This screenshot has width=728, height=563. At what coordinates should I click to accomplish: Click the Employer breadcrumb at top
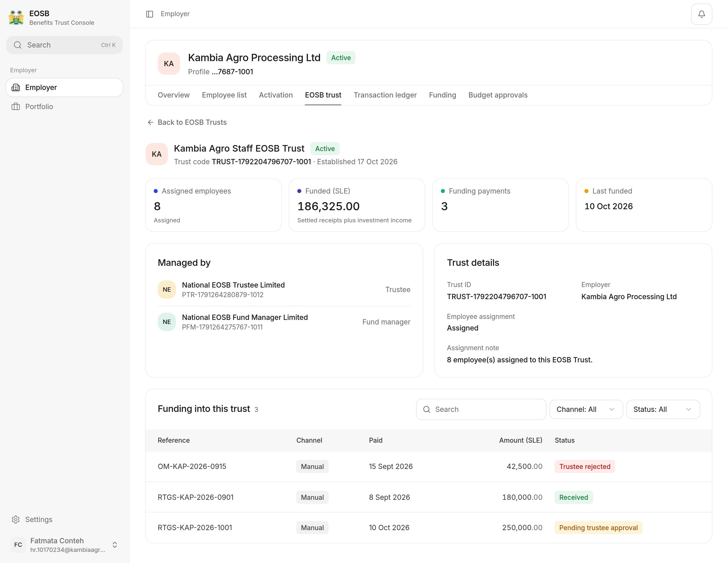click(175, 14)
